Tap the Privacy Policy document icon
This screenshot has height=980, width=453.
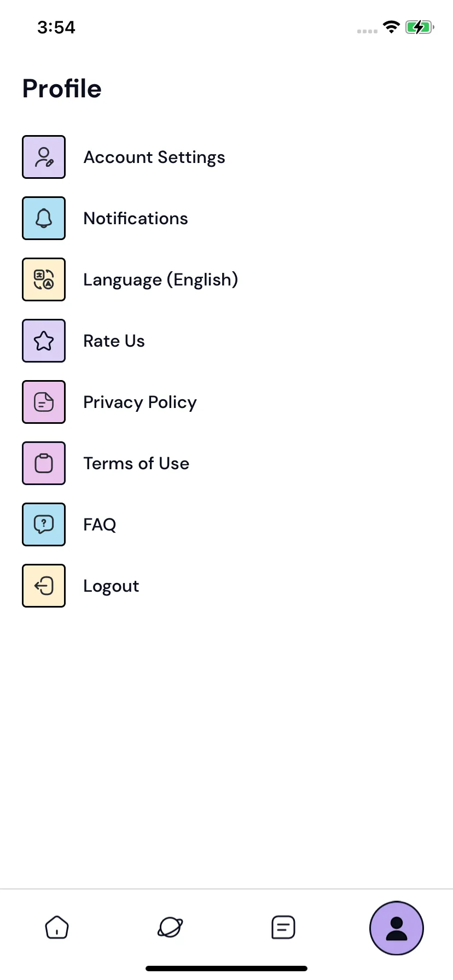pos(44,402)
